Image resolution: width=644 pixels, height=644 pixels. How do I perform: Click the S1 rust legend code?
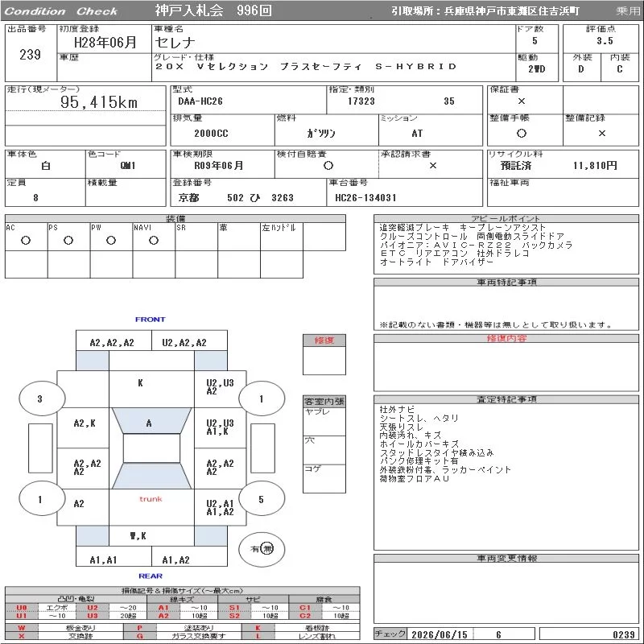tap(234, 608)
